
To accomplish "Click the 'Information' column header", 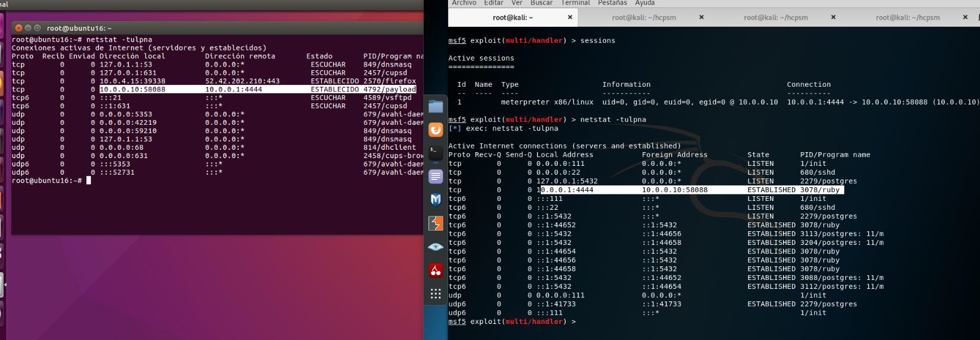I will 626,84.
